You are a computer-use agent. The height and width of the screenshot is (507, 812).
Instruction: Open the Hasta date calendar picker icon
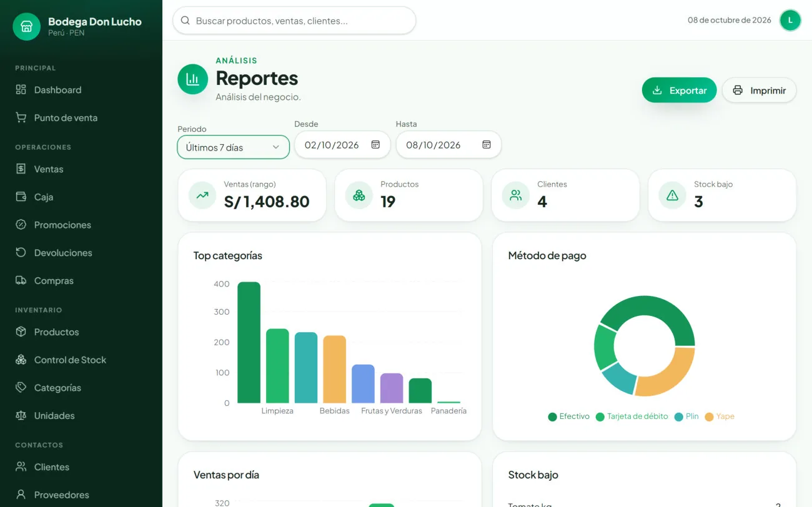tap(487, 145)
